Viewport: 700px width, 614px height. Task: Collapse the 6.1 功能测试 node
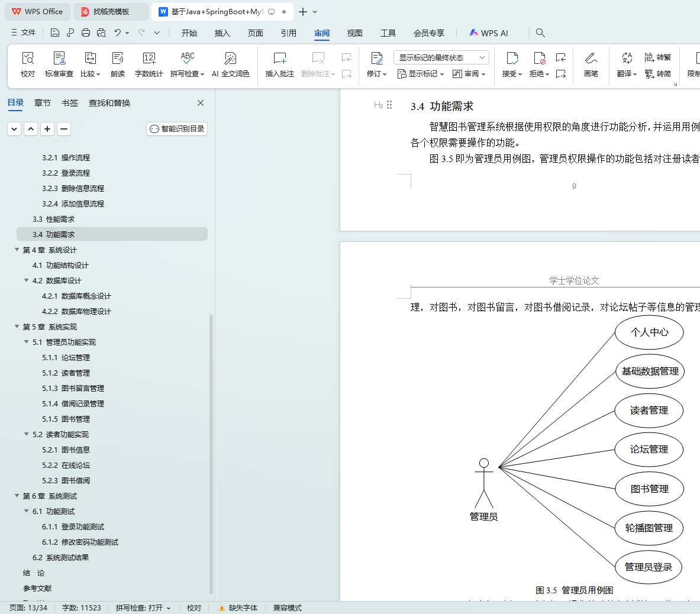point(27,511)
